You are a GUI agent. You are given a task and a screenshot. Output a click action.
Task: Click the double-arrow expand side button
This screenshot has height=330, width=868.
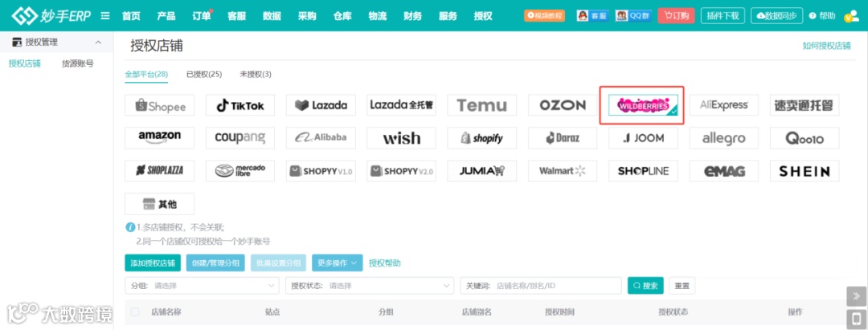click(857, 296)
